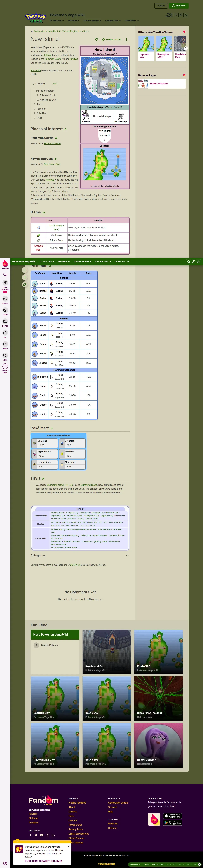Open the three-dot more options menu

click(127, 39)
